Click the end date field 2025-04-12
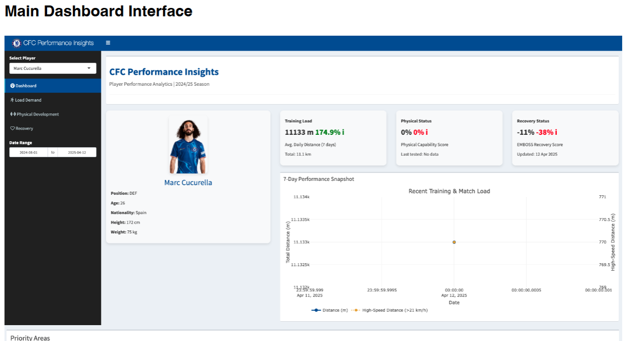 click(77, 153)
